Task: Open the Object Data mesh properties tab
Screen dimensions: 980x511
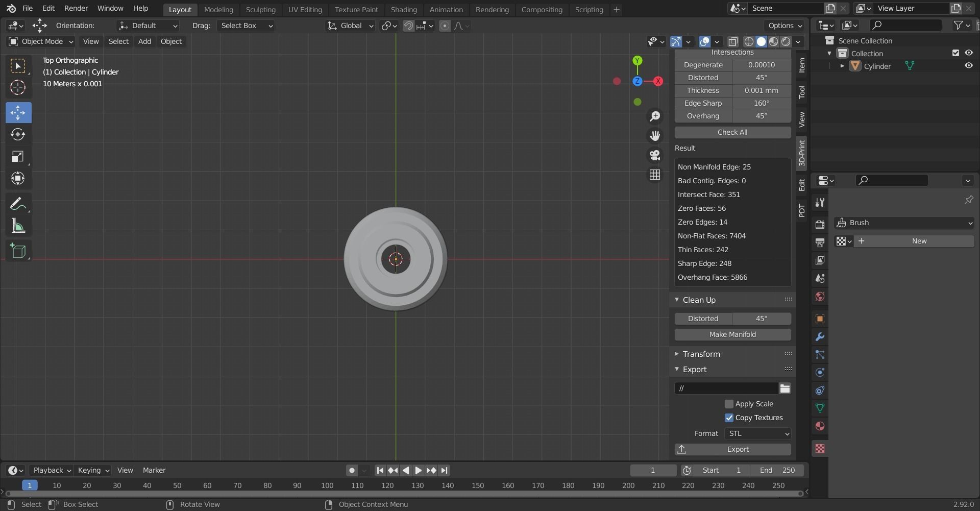Action: click(820, 408)
